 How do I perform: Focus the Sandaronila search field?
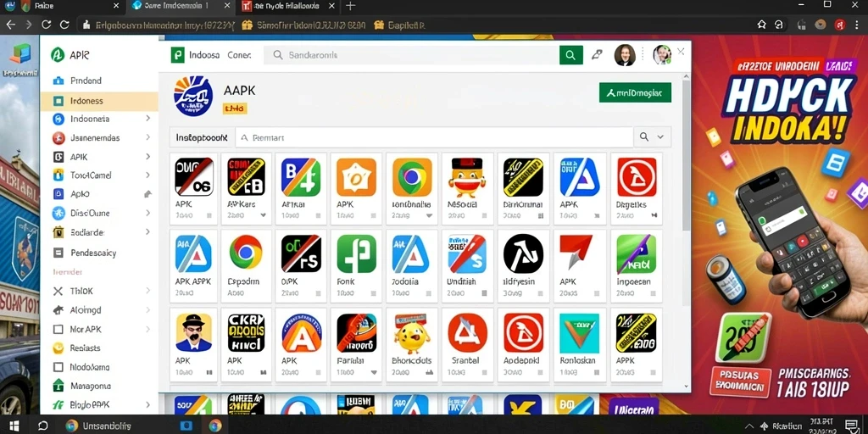click(x=411, y=55)
